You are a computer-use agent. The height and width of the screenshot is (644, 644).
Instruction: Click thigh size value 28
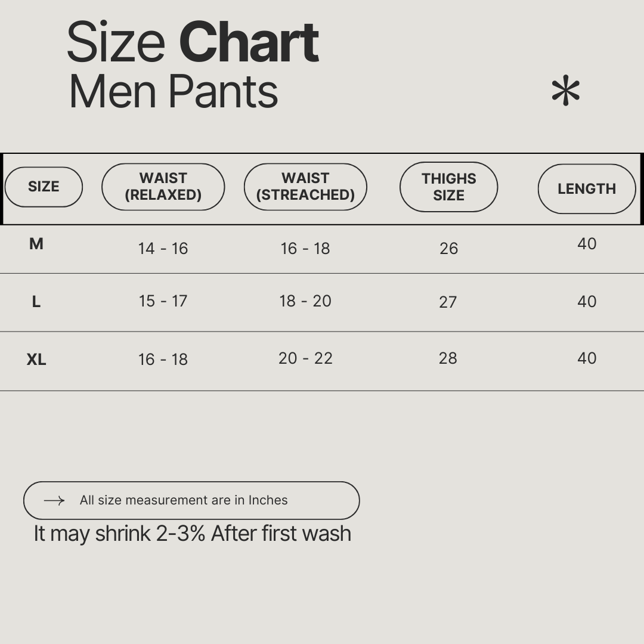click(448, 358)
